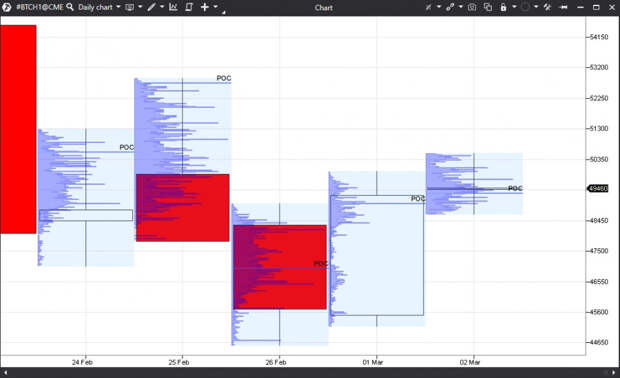Expand the padlock options arrow
620x378 pixels.
[514, 7]
